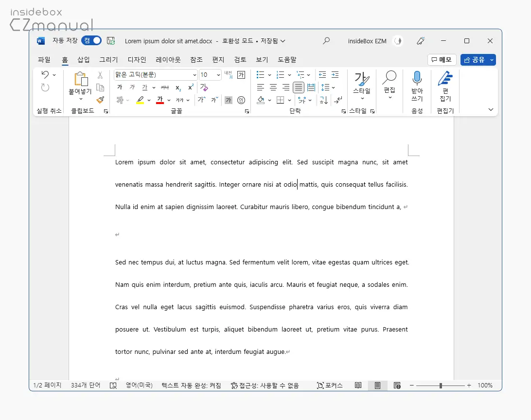Open the font size dropdown

coord(218,75)
